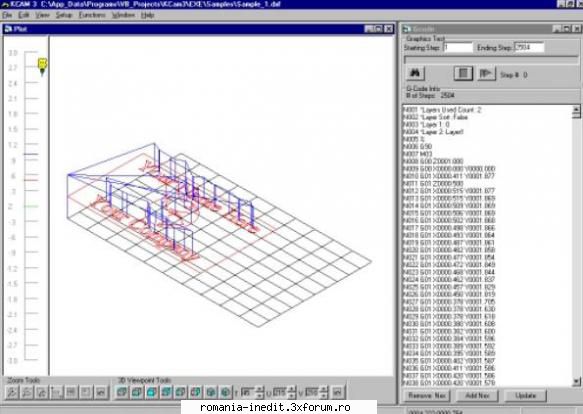The width and height of the screenshot is (583, 414).
Task: Click the fifth Zoom Tools icon
Action: [71, 392]
